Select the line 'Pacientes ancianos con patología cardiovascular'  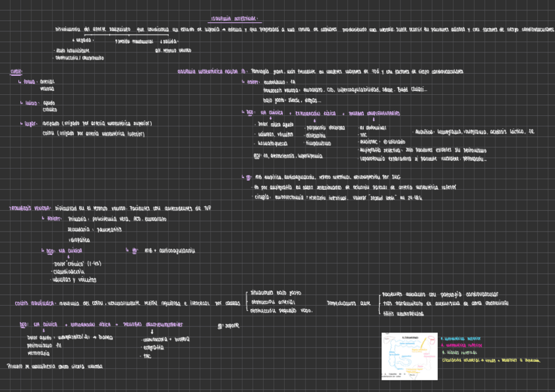click(440, 294)
